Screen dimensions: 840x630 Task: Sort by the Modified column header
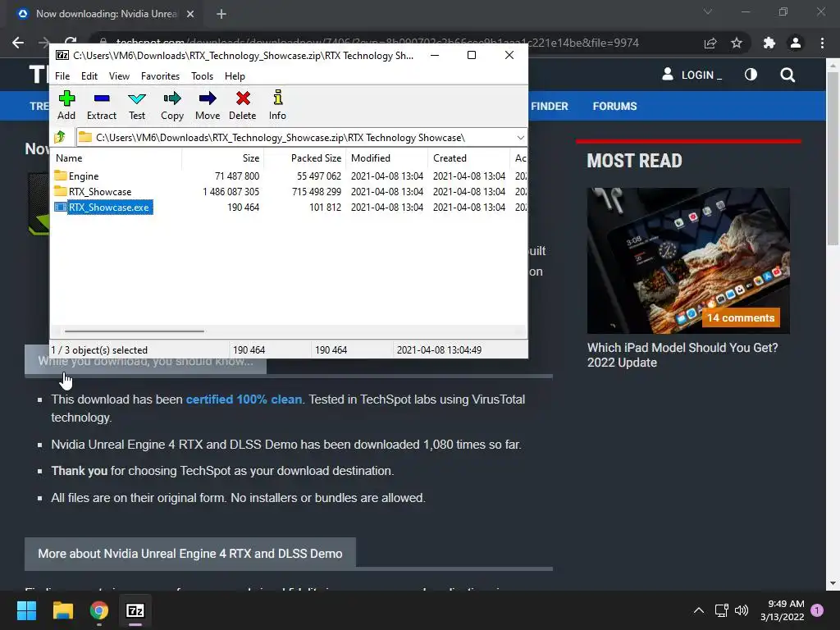click(x=387, y=158)
